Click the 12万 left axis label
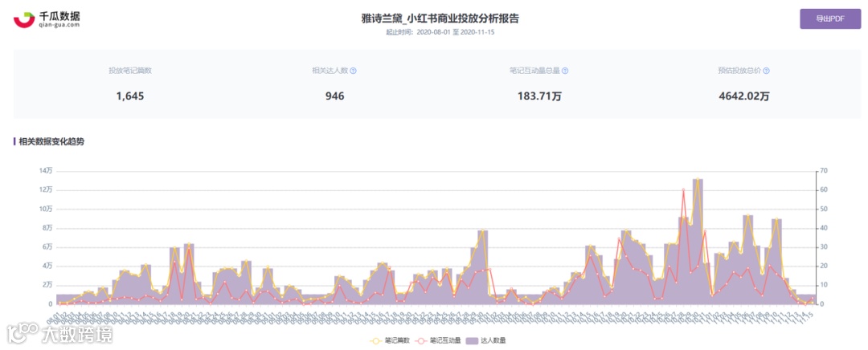The width and height of the screenshot is (868, 350). pyautogui.click(x=46, y=189)
